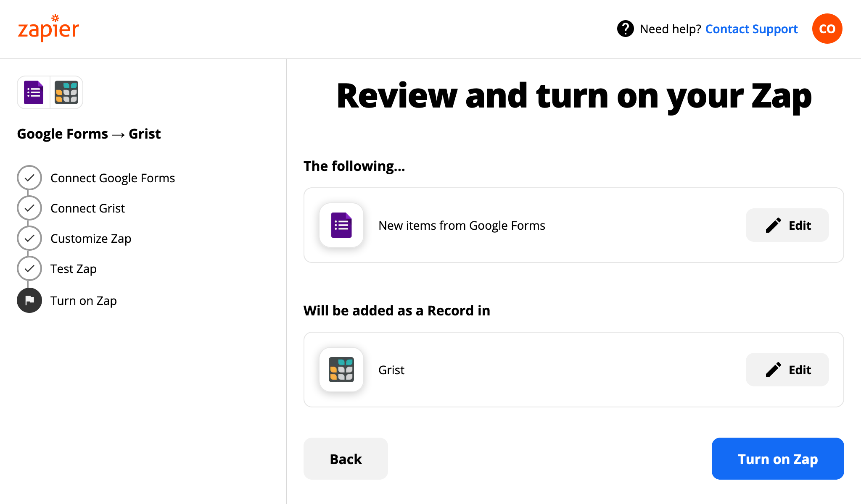Screen dimensions: 861x504
Task: Click the Grist app icon in action card
Action: click(341, 370)
